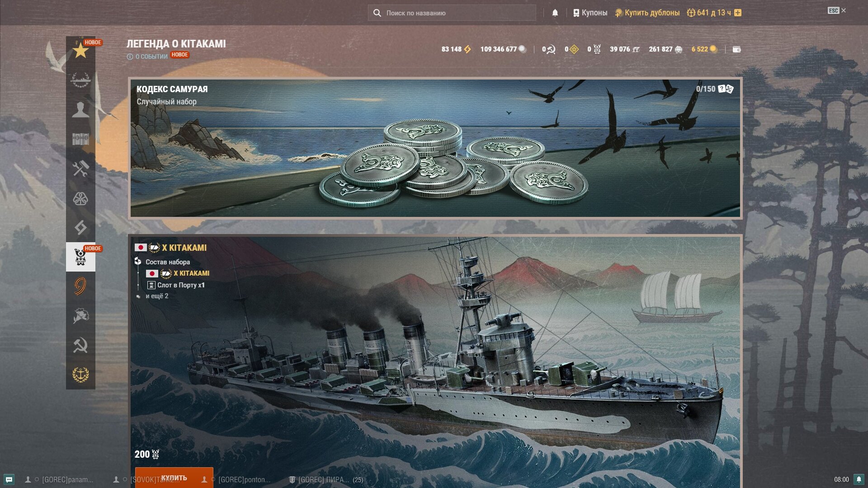Open the Кодекс самурая random bundle banner

coord(435,148)
